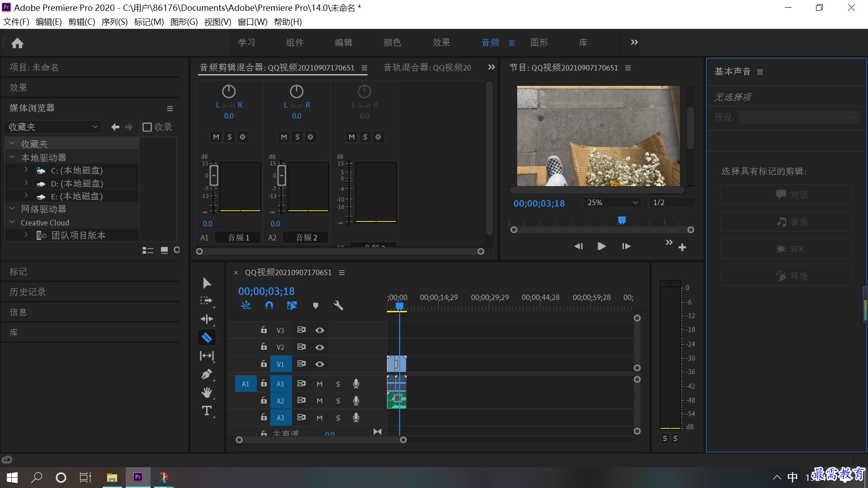This screenshot has width=868, height=488.
Task: Select the Razor tool
Action: click(207, 338)
